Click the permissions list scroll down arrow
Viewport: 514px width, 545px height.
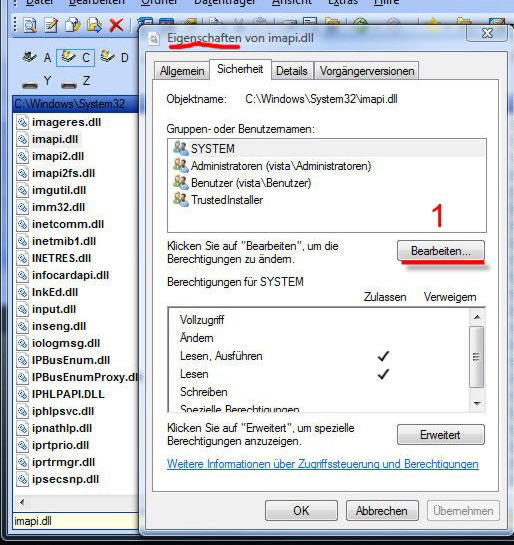[x=477, y=403]
